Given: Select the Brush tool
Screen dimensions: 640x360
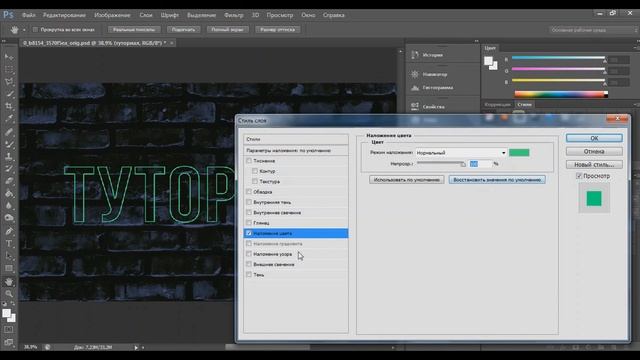Looking at the screenshot, I should 9,144.
